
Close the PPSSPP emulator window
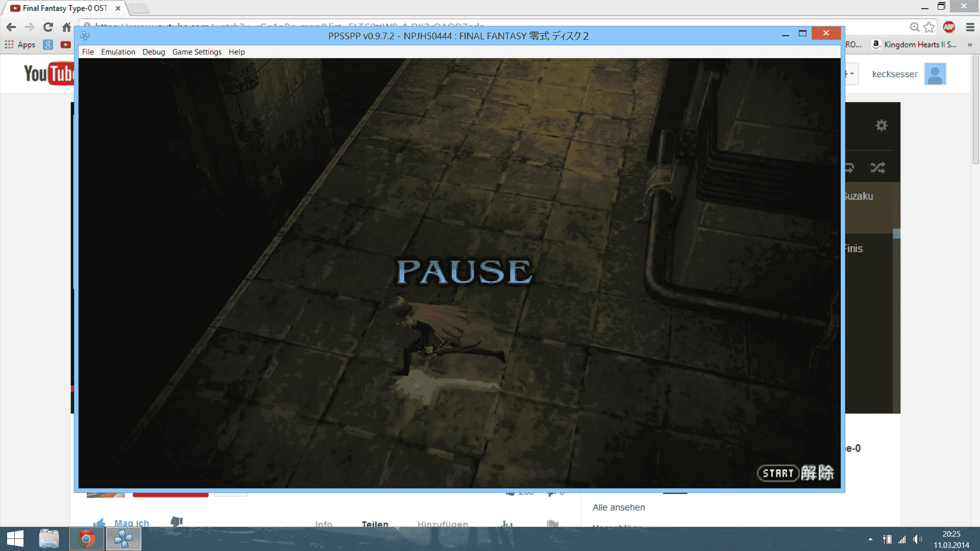pos(826,33)
